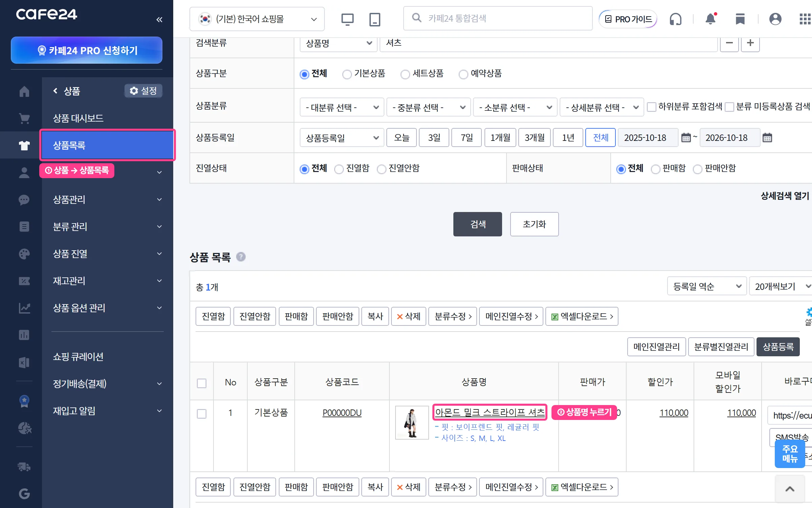Select the 세트상품 radio option
812x508 pixels.
tap(405, 74)
